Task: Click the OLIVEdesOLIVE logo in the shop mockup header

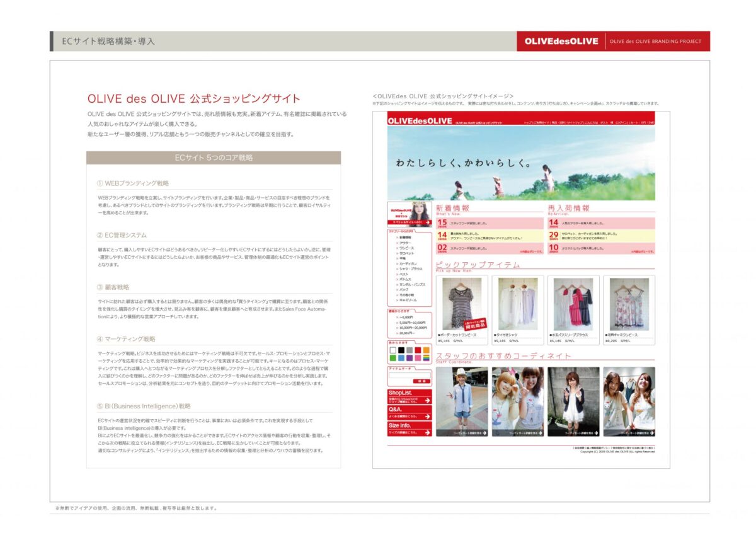Action: click(x=420, y=121)
